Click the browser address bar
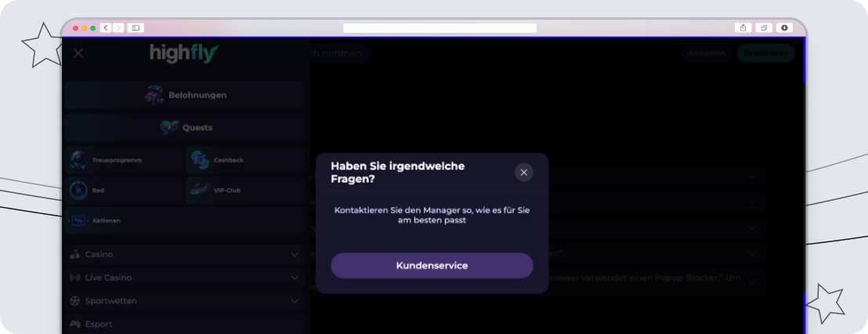The width and height of the screenshot is (868, 334). [439, 27]
